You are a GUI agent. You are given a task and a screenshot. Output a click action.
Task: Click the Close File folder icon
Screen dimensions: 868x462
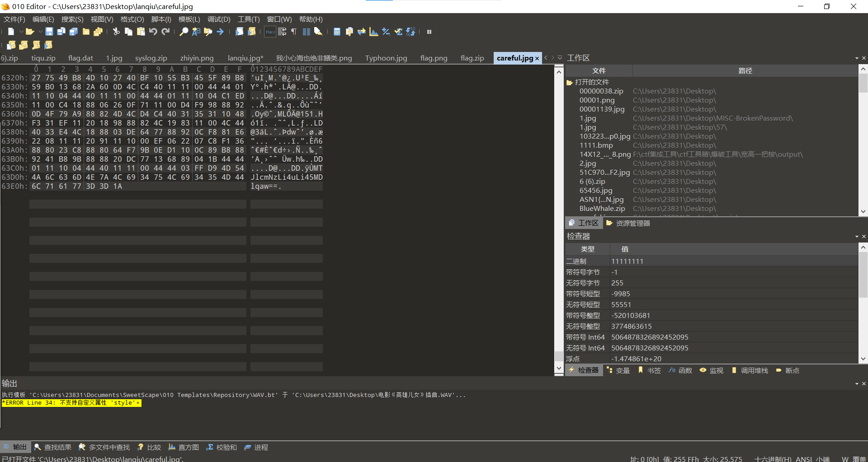(x=86, y=32)
